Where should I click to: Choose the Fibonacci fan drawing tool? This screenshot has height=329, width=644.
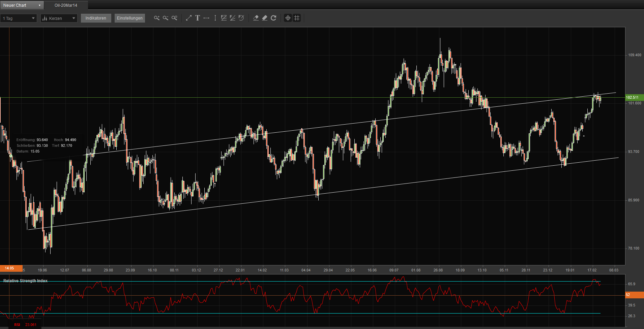coord(233,18)
